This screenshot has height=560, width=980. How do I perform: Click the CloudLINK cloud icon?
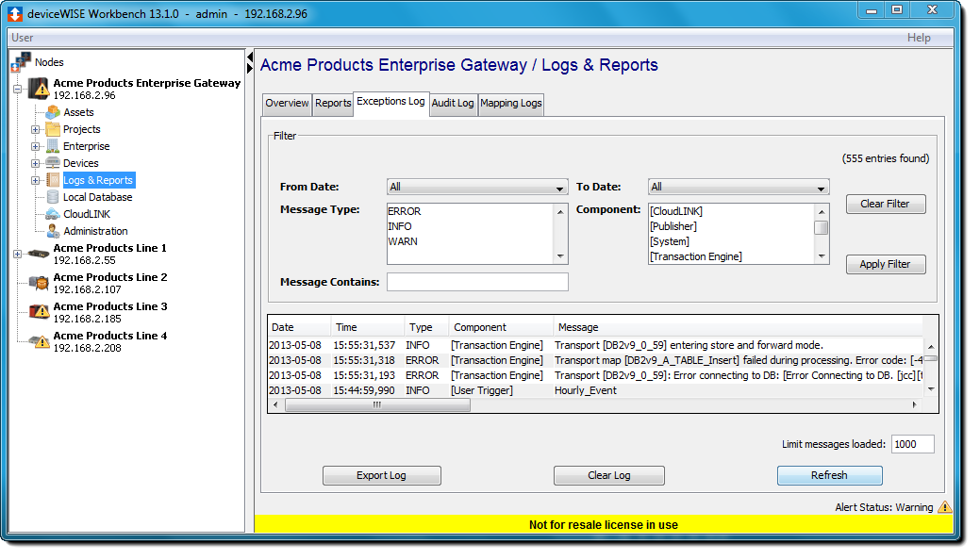click(x=53, y=214)
